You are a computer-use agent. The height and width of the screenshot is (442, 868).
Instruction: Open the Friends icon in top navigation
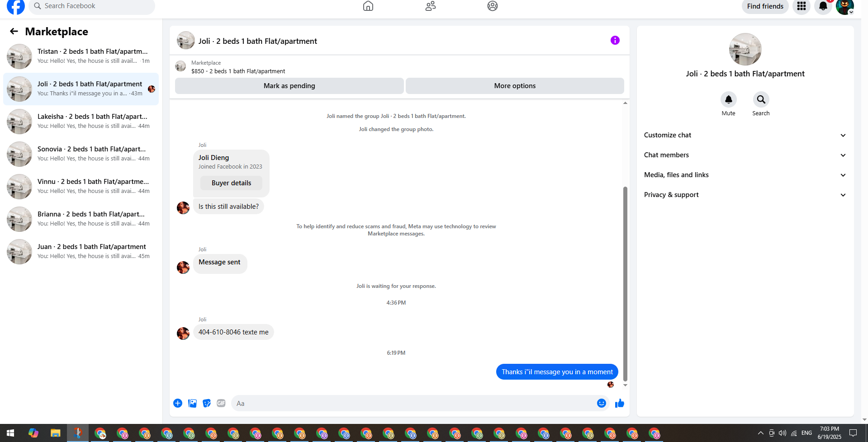tap(431, 6)
